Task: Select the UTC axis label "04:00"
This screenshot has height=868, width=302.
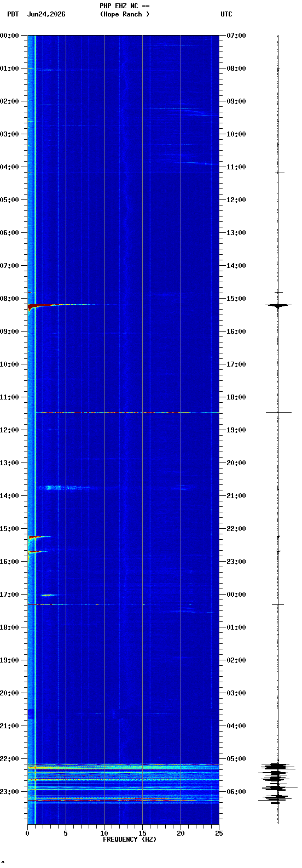Action: point(236,726)
